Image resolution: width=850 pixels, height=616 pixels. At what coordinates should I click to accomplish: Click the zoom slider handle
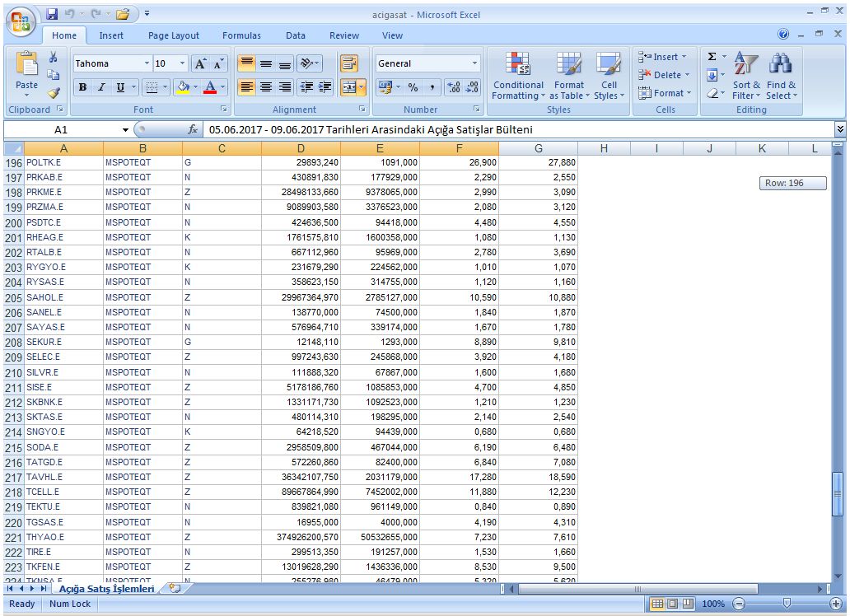787,604
